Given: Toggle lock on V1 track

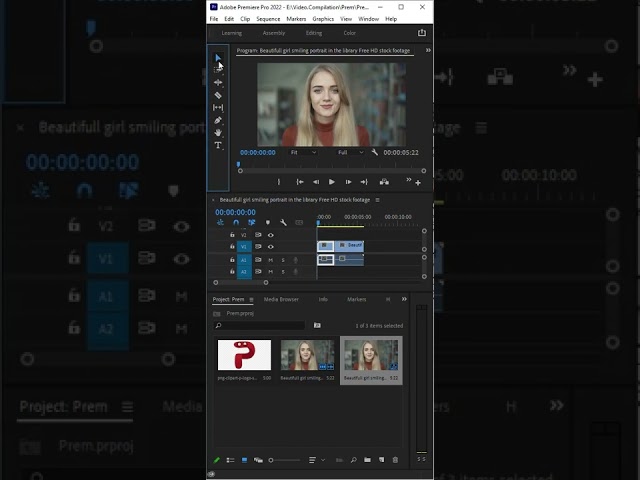Looking at the screenshot, I should tap(232, 247).
